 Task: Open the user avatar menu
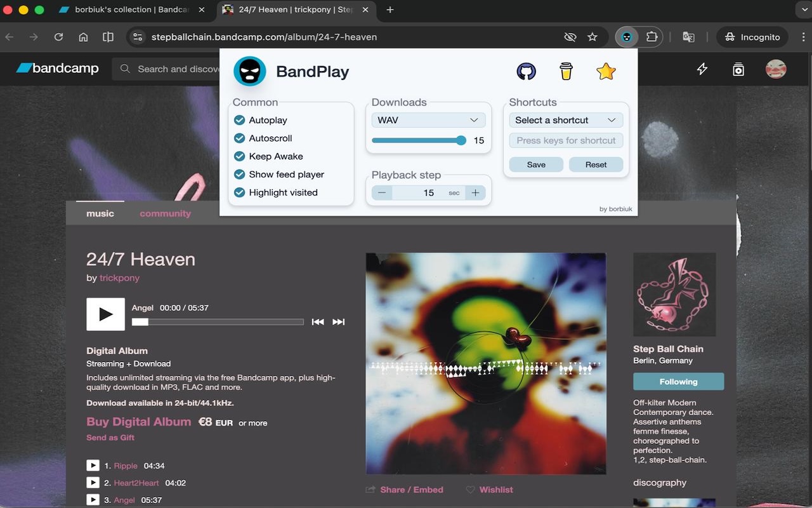(x=776, y=69)
